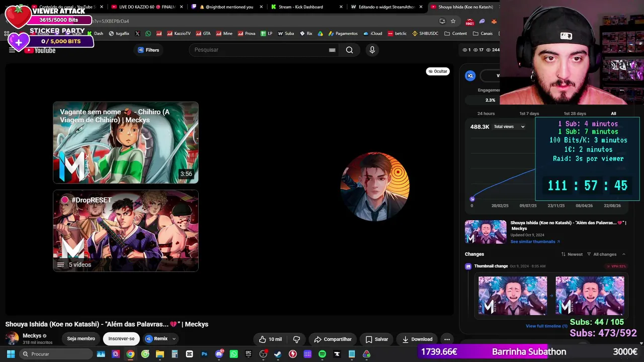Bookmark this page with the star icon
The height and width of the screenshot is (362, 644).
453,21
